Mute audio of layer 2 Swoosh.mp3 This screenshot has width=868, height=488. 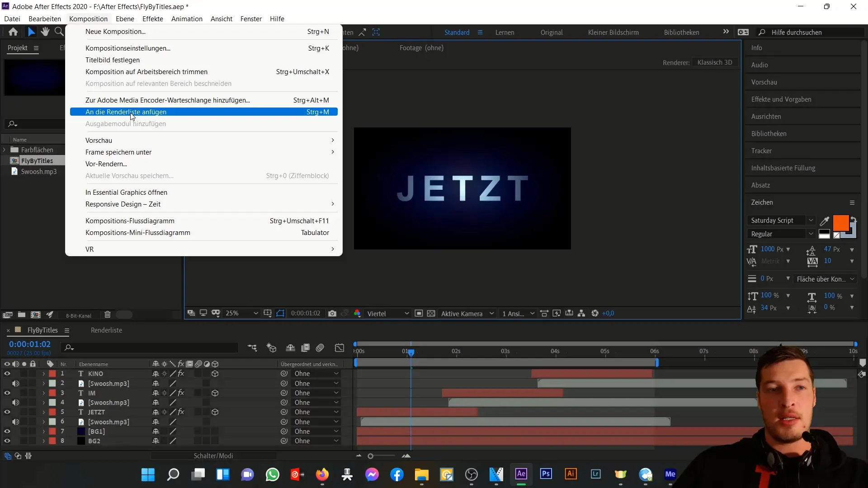coord(15,384)
